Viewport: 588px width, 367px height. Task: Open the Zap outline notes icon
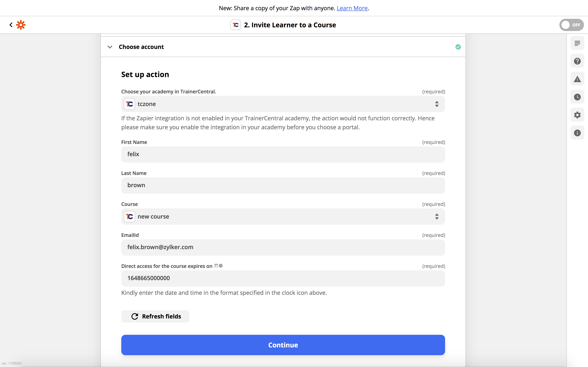pos(577,43)
